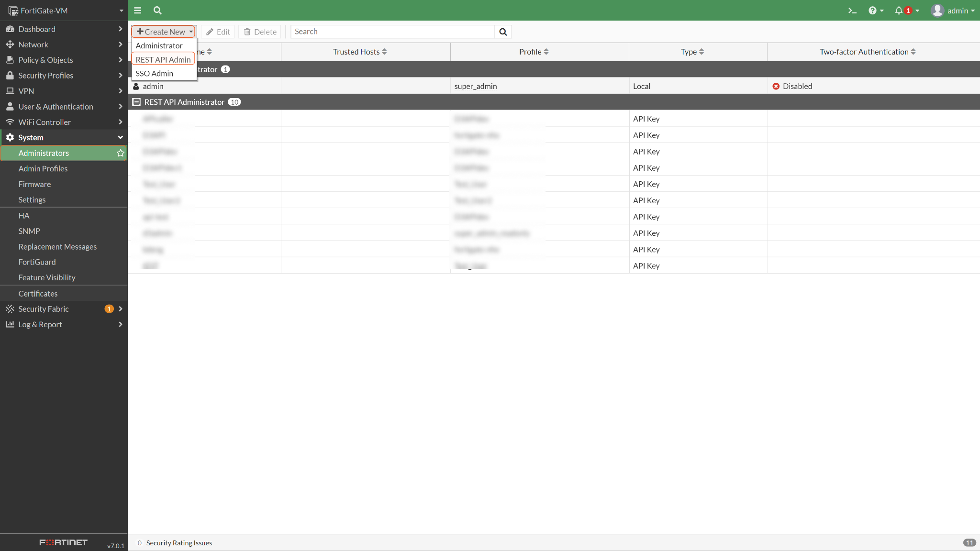
Task: Collapse the System menu chevron
Action: (x=120, y=137)
